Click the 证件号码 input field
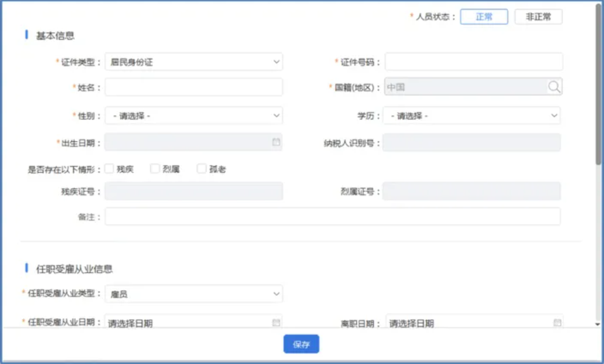The image size is (604, 364). 474,62
